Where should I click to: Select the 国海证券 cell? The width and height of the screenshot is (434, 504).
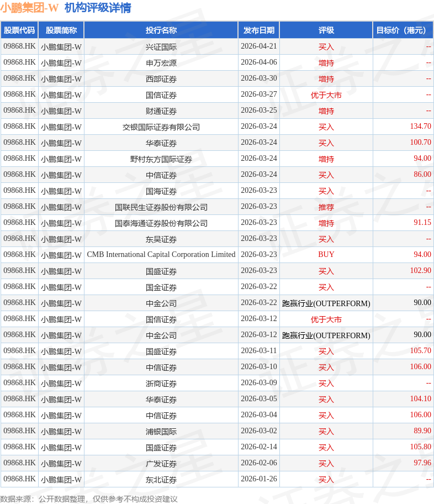(161, 191)
